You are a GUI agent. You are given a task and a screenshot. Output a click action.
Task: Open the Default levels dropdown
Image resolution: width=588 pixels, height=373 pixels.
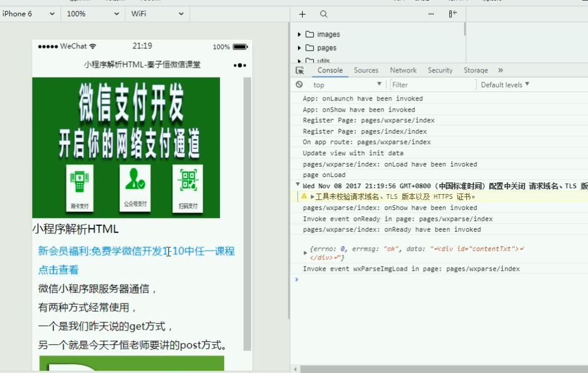505,85
